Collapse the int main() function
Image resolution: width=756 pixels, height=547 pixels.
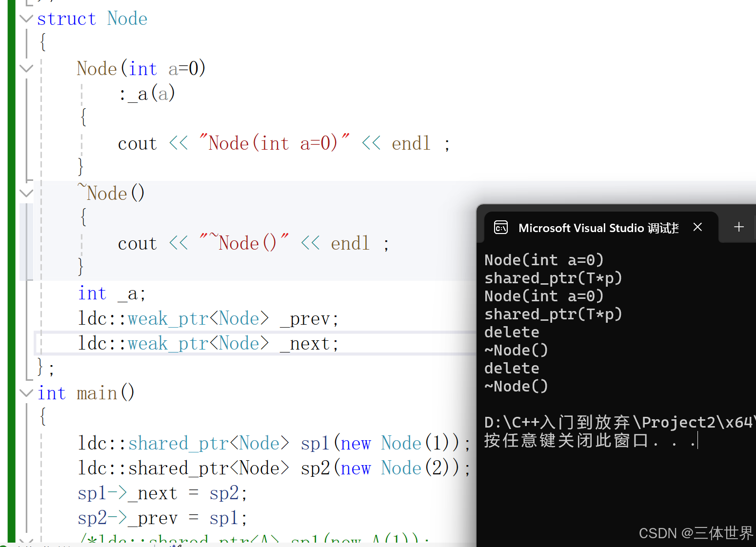(x=26, y=393)
